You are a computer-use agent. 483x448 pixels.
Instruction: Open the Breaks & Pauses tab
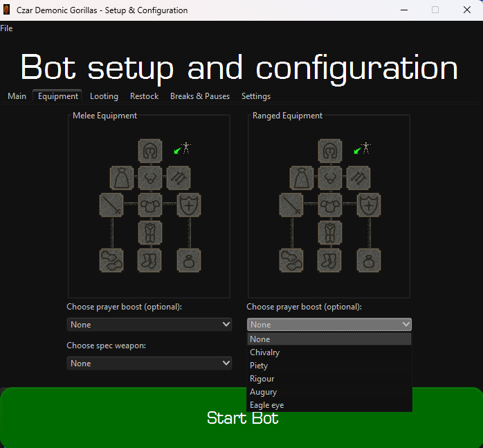199,96
